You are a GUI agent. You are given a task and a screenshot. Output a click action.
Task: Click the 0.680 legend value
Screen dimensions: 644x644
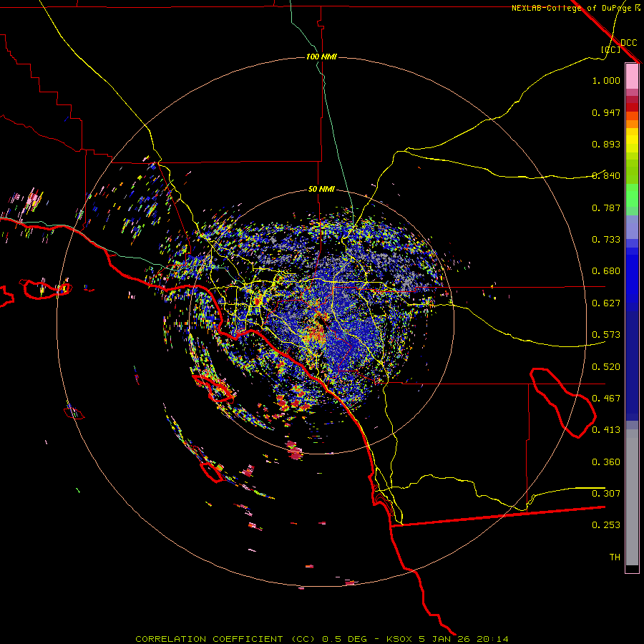[x=606, y=271]
